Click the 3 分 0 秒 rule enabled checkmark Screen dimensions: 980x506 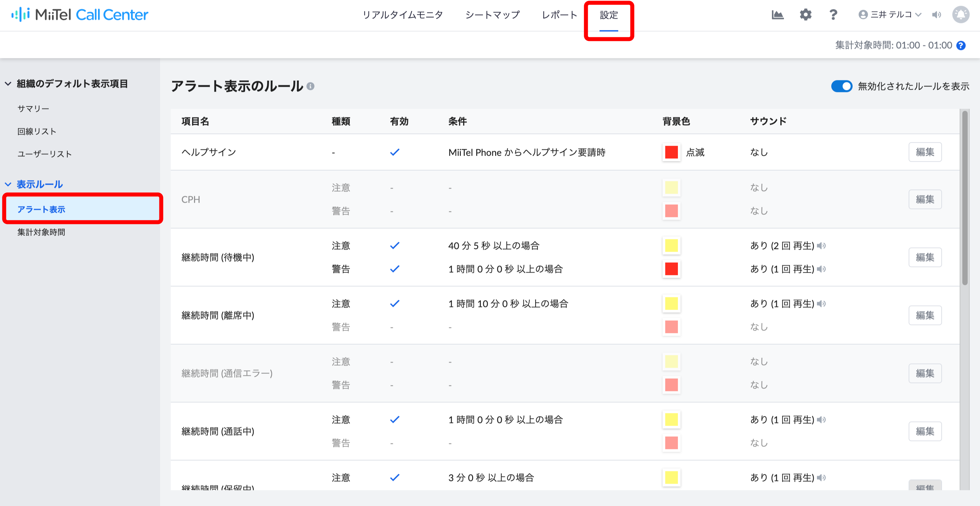coord(395,478)
